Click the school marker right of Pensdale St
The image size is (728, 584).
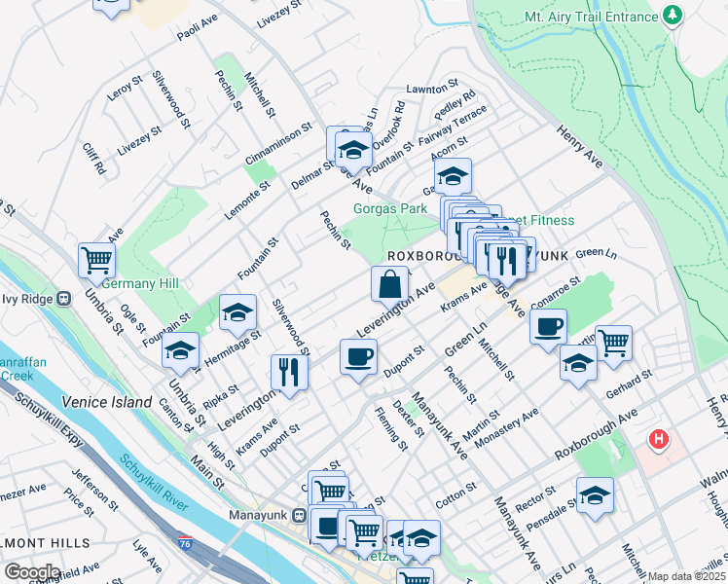(x=596, y=497)
